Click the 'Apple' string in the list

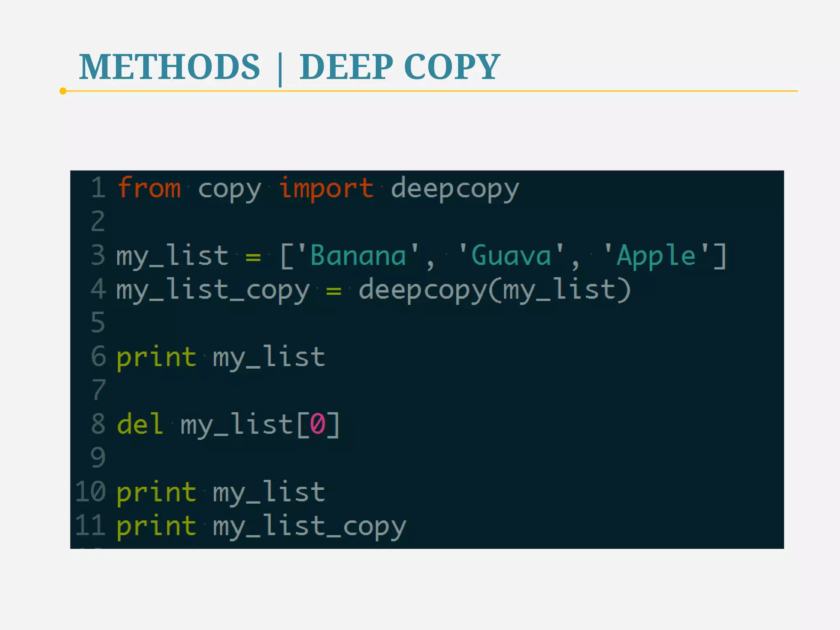[x=656, y=256]
